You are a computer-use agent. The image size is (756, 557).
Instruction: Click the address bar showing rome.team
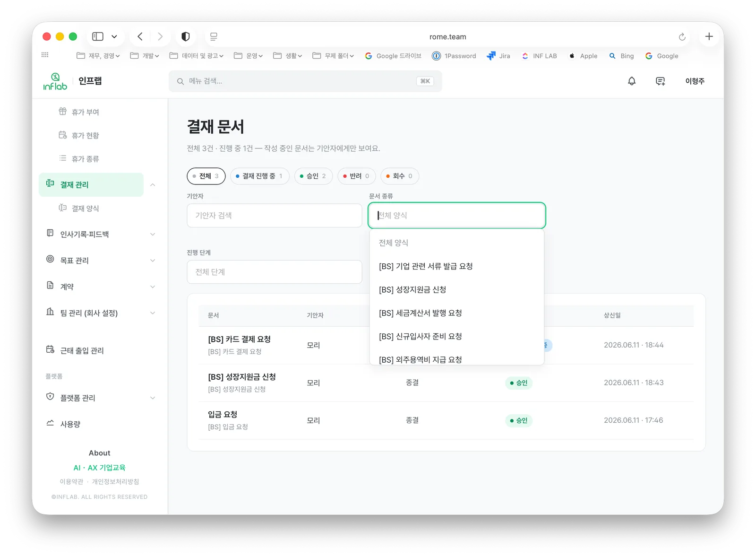[447, 37]
